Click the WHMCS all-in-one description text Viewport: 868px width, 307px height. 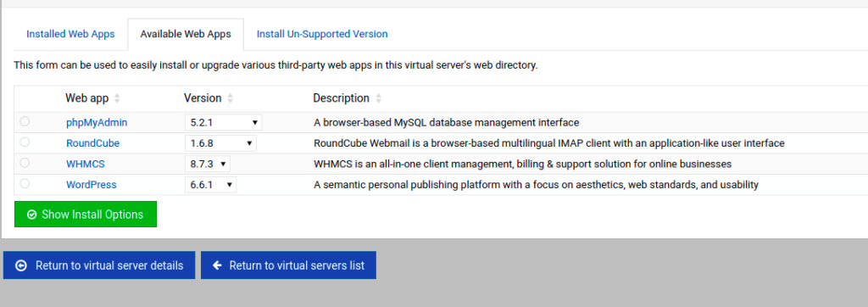522,164
